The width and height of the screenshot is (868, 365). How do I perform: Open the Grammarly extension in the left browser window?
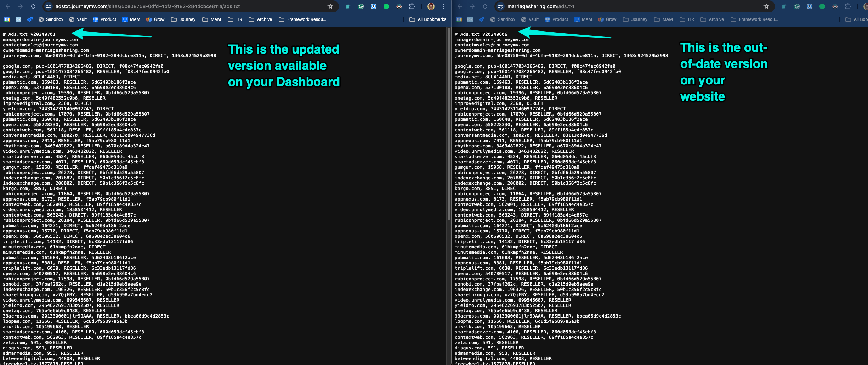361,6
